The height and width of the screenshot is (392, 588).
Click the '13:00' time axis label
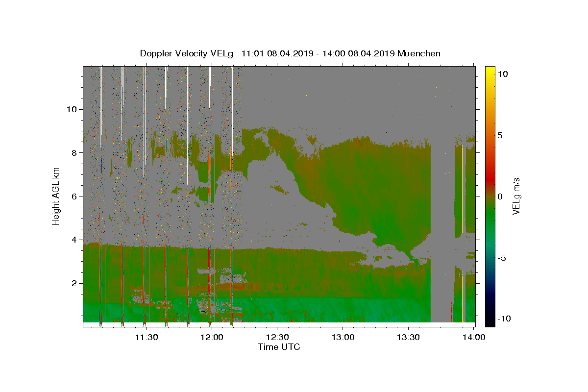pos(343,337)
